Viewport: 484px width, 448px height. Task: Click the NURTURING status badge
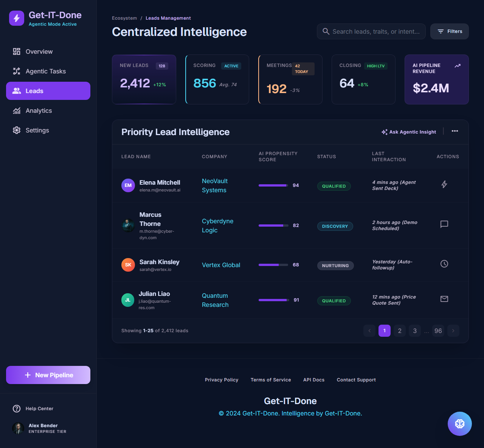335,266
